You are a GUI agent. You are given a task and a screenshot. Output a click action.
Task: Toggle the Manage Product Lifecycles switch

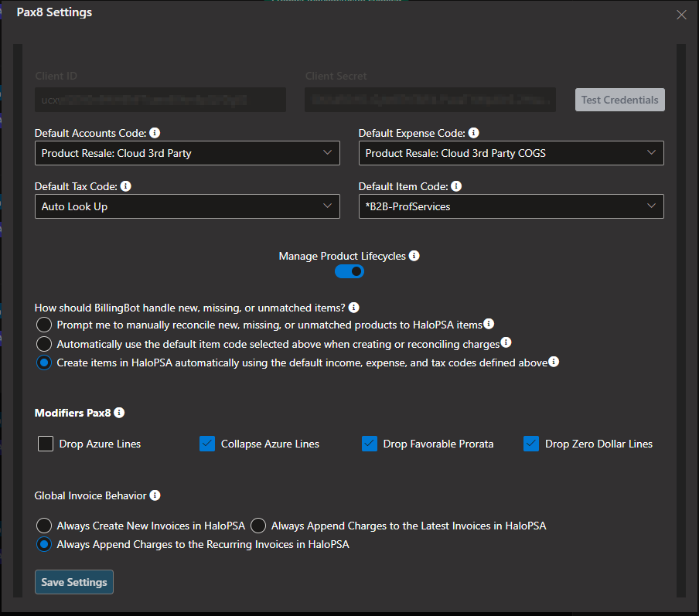(x=349, y=271)
